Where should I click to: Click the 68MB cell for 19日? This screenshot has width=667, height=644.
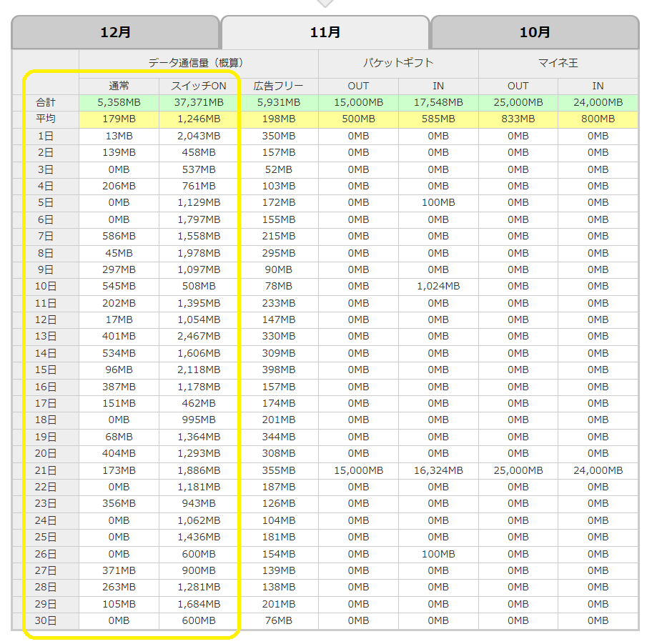[x=119, y=437]
